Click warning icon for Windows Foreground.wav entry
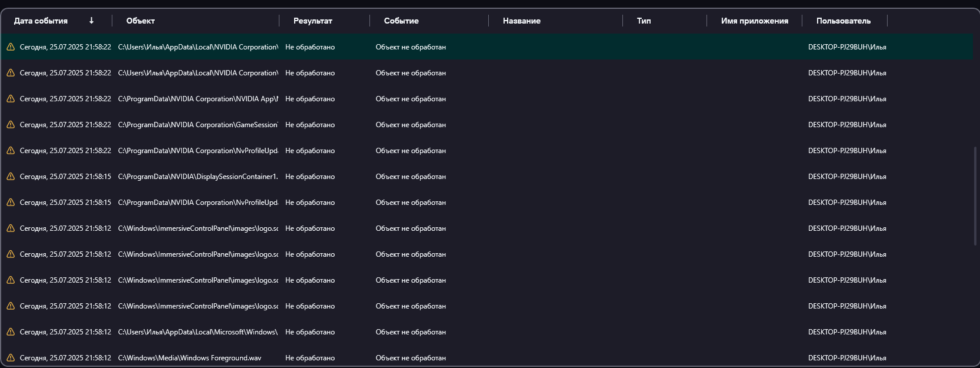980x368 pixels. pos(11,358)
